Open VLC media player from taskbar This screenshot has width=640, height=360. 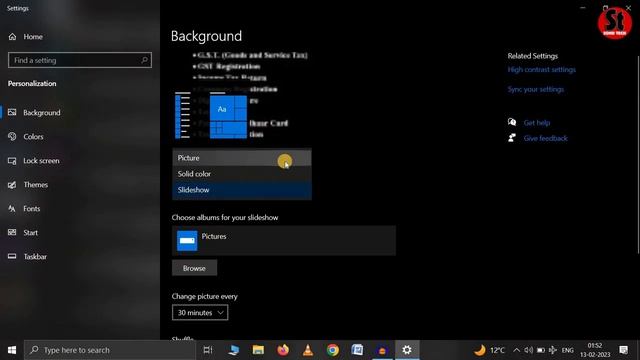[308, 350]
